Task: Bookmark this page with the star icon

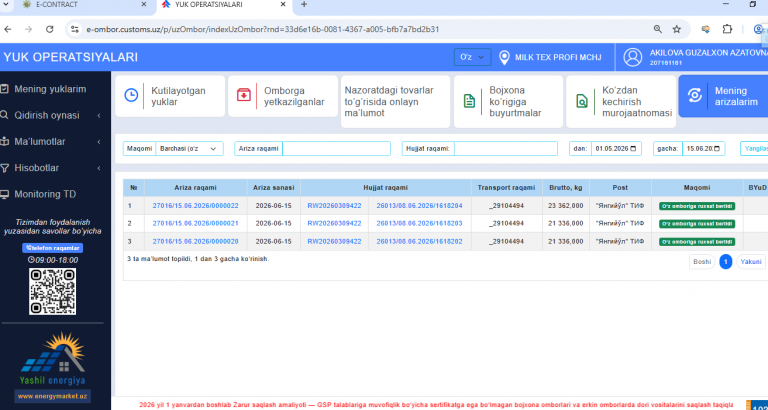Action: (676, 29)
